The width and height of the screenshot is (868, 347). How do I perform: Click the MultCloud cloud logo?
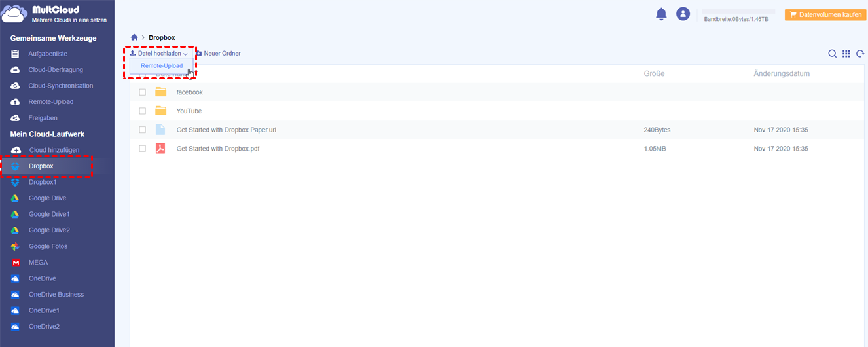click(x=15, y=14)
